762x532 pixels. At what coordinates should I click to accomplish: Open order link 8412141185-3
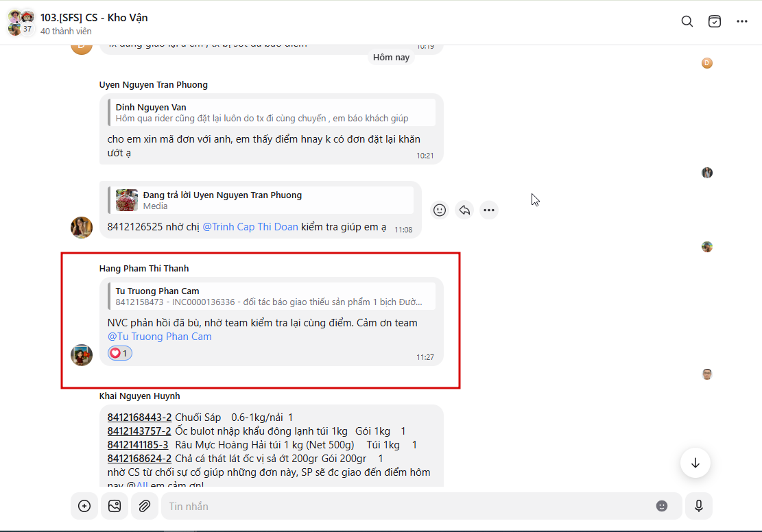(x=138, y=444)
